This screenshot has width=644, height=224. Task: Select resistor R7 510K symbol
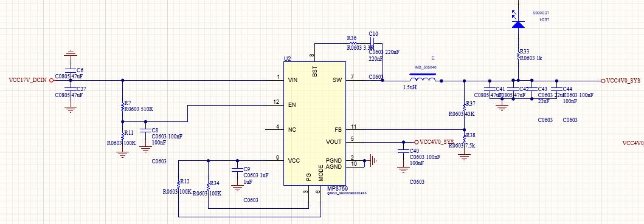(122, 107)
